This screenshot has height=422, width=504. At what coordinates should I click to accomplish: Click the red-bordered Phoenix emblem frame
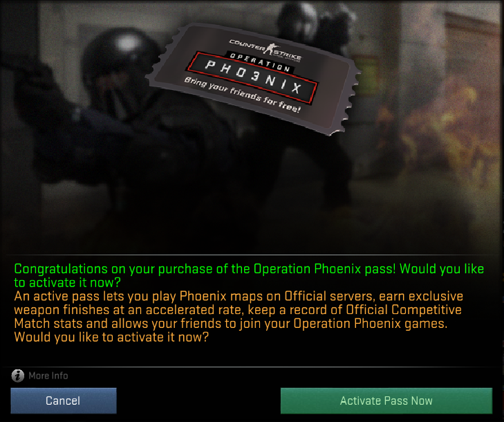click(x=252, y=77)
